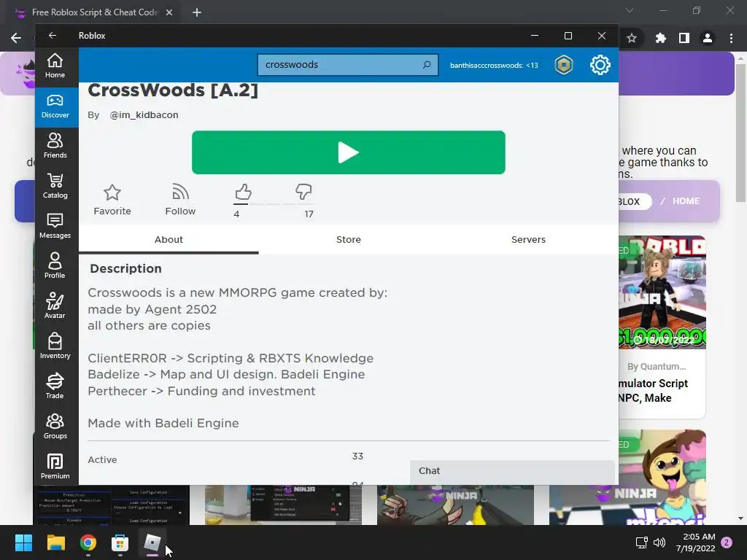Screen dimensions: 747x560
Task: Click the search magnifier in Roblox search box
Action: click(x=427, y=64)
